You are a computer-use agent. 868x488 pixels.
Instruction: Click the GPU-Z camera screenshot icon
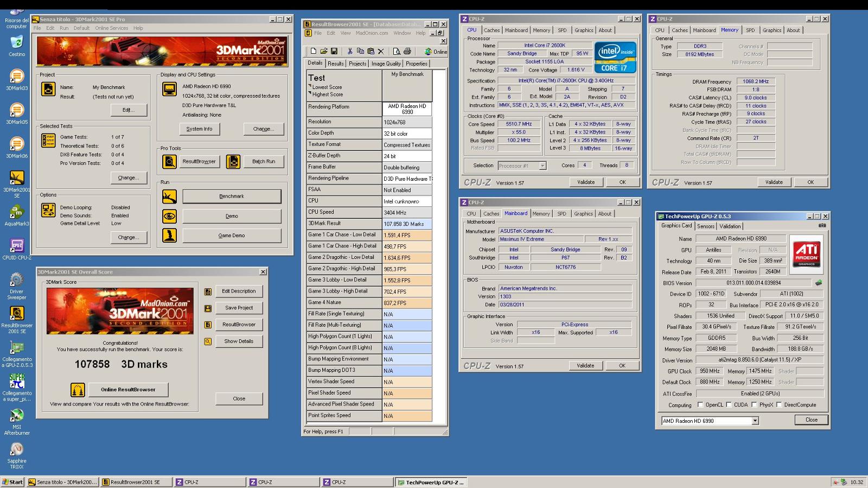(x=822, y=225)
